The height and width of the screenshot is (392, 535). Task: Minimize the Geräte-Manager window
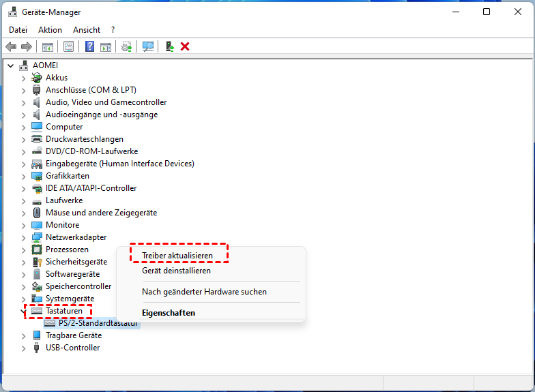pos(456,12)
